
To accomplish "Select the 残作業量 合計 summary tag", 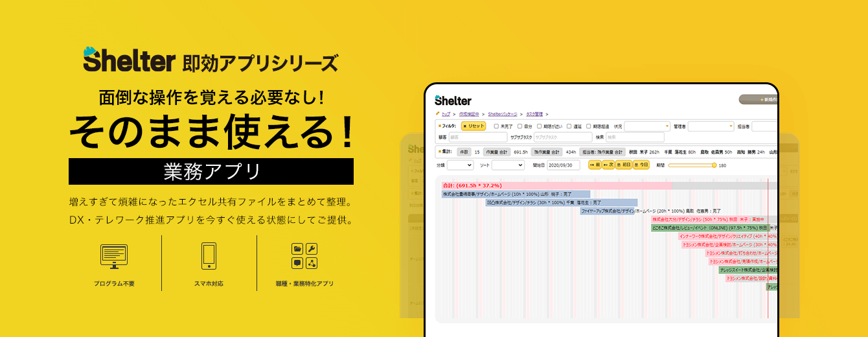I will click(547, 152).
